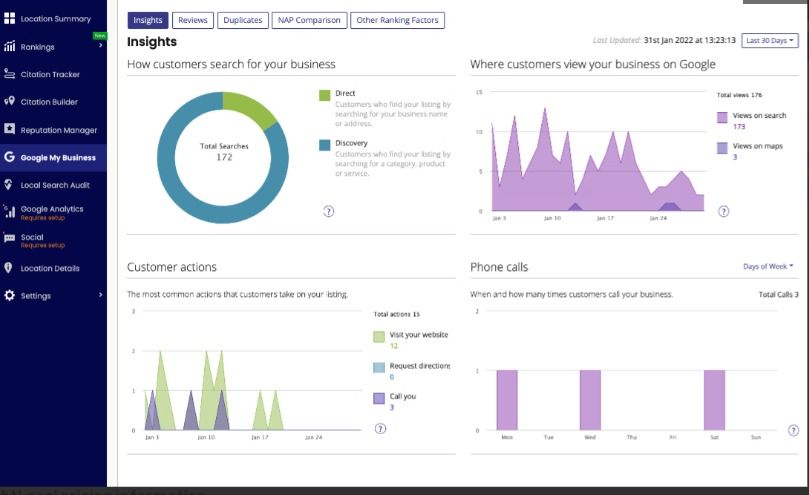Toggle Request directions legend square
The height and width of the screenshot is (495, 809).
pyautogui.click(x=379, y=368)
